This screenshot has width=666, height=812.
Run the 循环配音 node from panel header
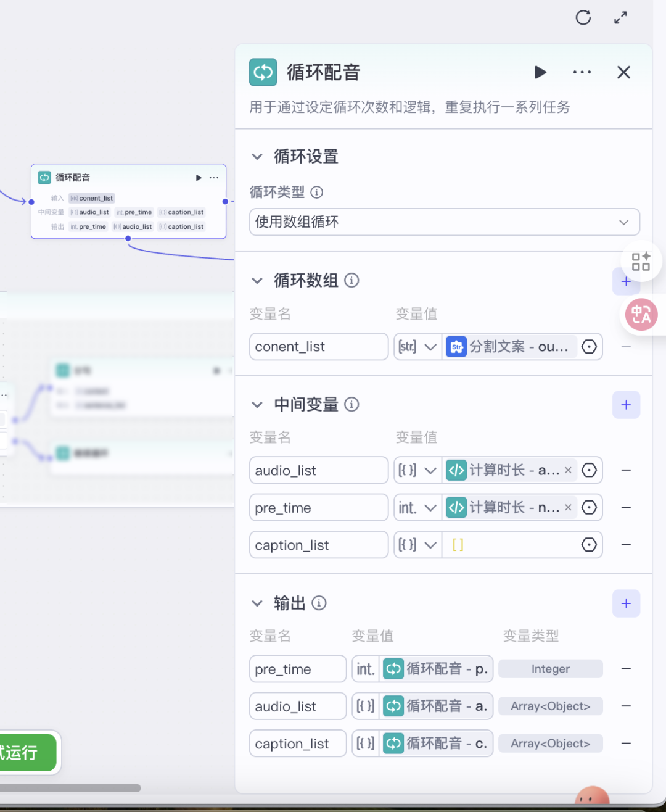tap(540, 72)
